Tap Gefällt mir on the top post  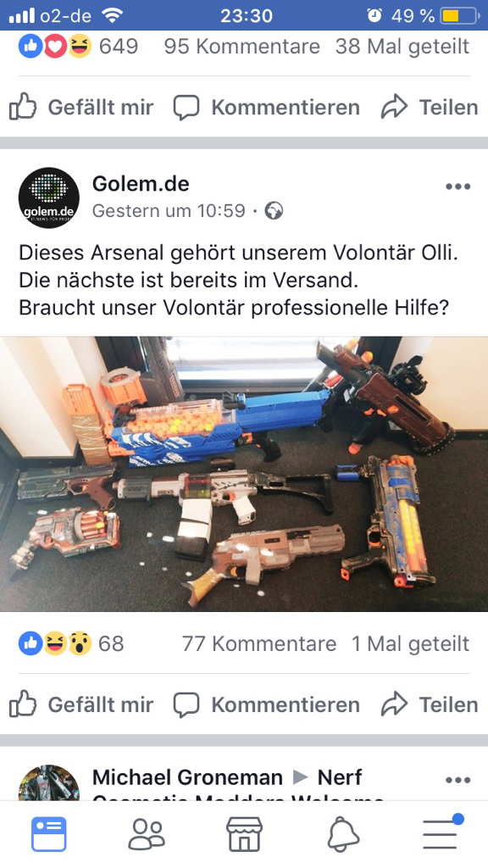pos(81,107)
